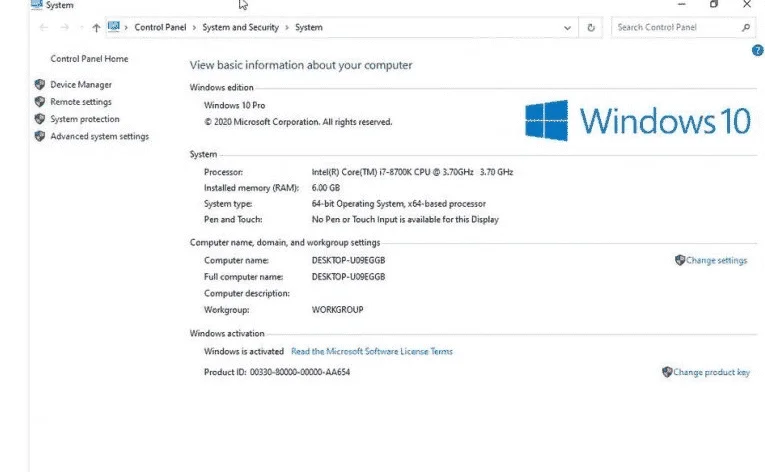Select System and Security breadcrumb

click(241, 27)
